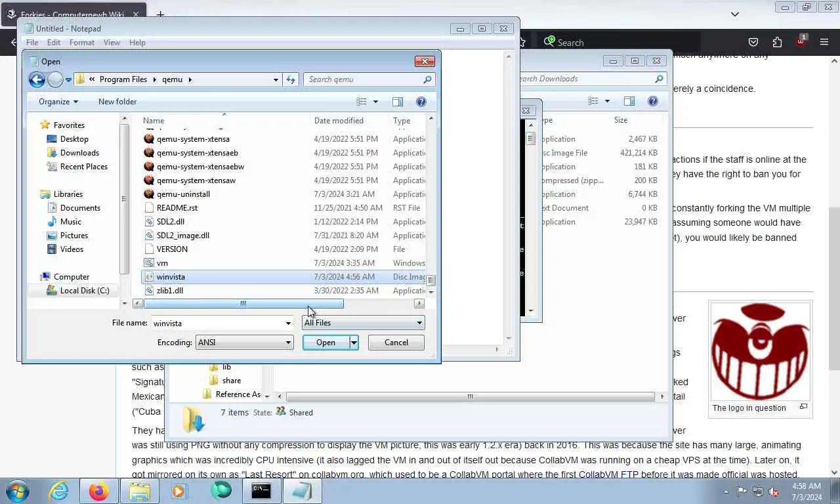
Task: Select the zlib1.dll file
Action: pyautogui.click(x=169, y=291)
